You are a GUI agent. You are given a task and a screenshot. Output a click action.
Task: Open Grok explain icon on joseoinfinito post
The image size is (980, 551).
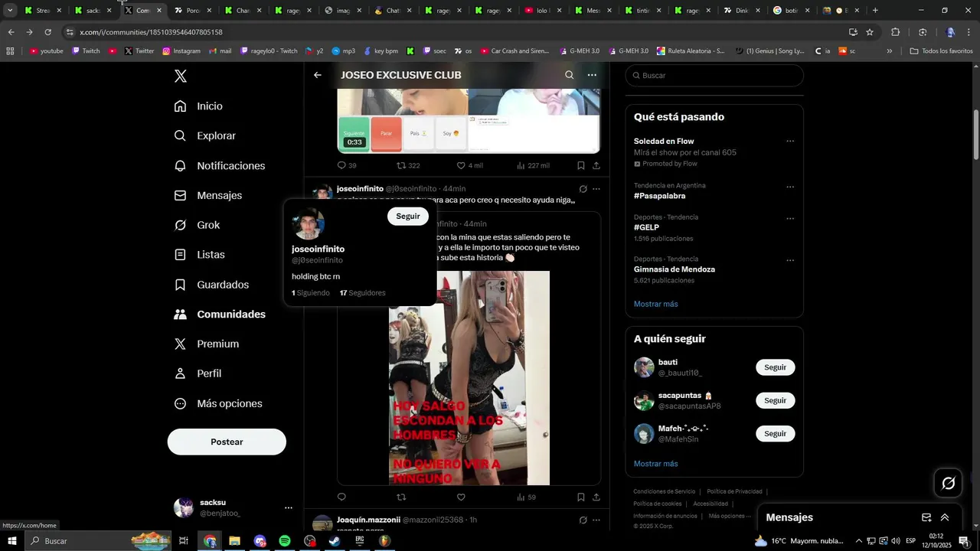[x=583, y=189]
